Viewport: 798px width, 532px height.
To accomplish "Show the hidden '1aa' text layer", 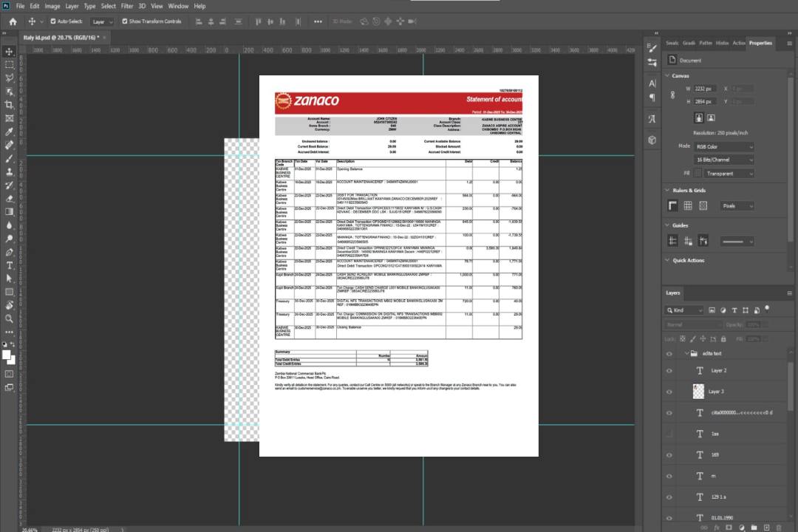I will (x=669, y=434).
